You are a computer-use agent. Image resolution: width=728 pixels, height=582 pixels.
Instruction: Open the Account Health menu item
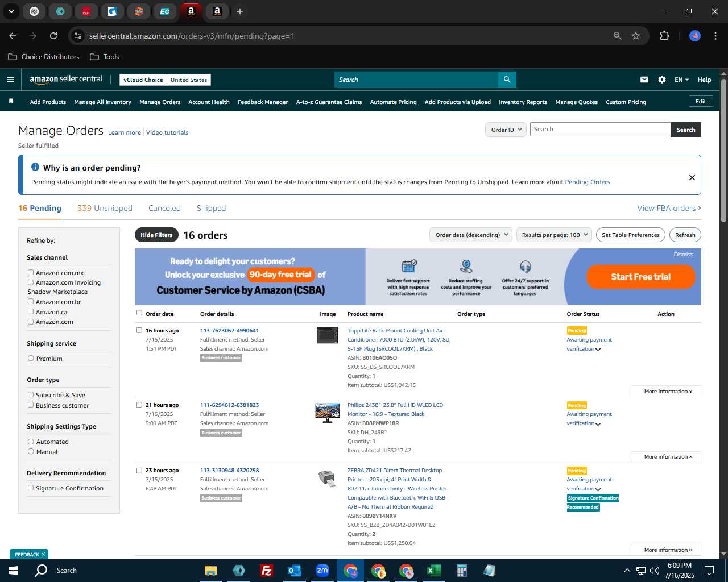tap(209, 102)
